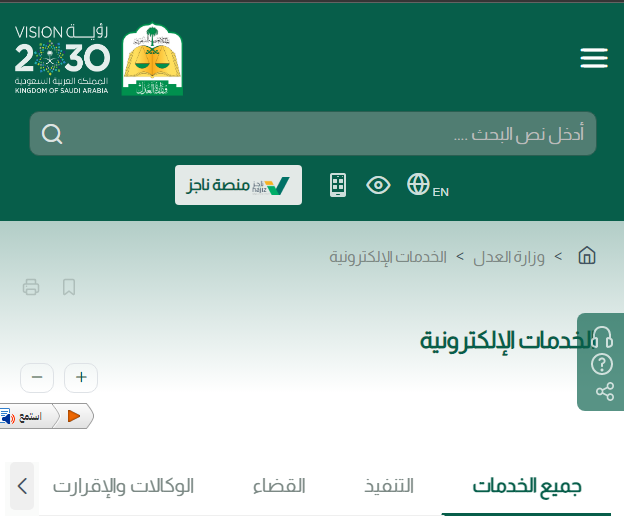Open support via the headset icon
624x532 pixels.
pos(602,337)
